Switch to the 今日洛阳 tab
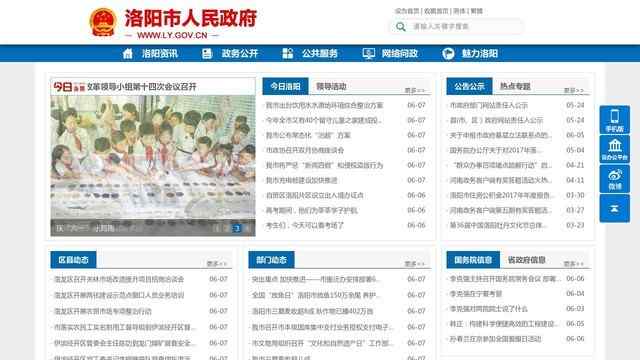The width and height of the screenshot is (640, 360). coord(285,86)
